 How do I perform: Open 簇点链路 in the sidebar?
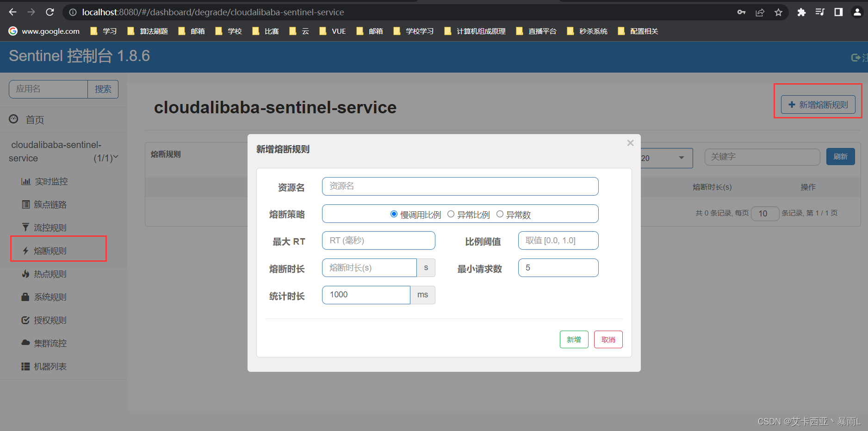tap(44, 204)
